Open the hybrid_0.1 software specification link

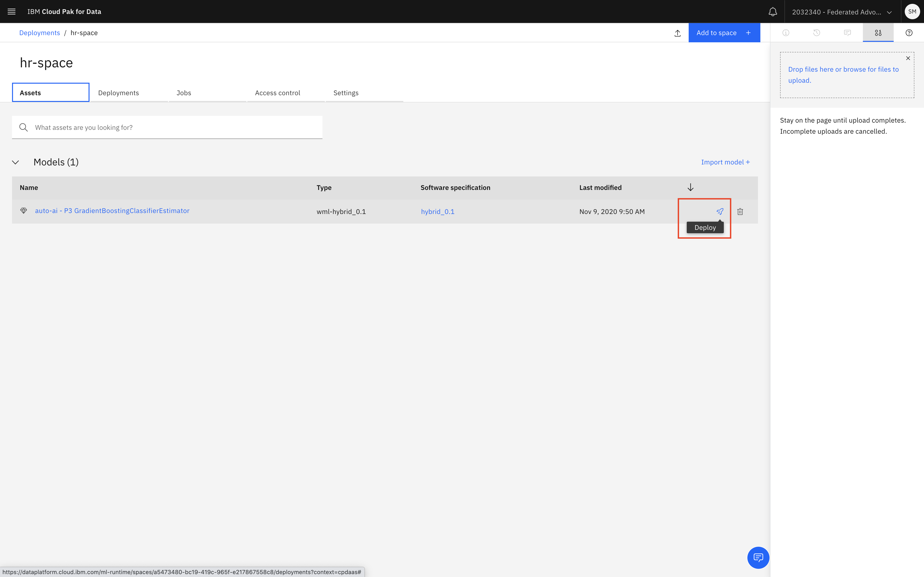click(437, 211)
